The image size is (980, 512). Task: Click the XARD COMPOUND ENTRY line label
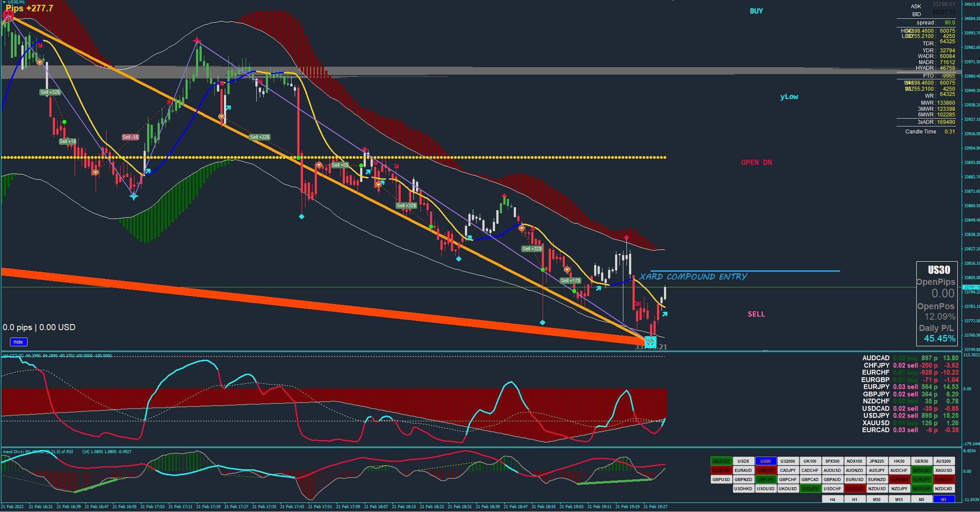pyautogui.click(x=693, y=276)
